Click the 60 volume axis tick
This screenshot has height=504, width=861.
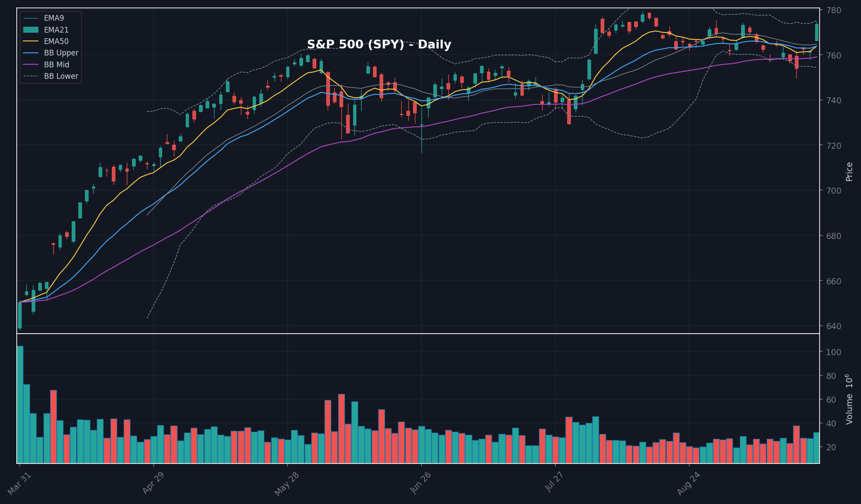coord(831,400)
